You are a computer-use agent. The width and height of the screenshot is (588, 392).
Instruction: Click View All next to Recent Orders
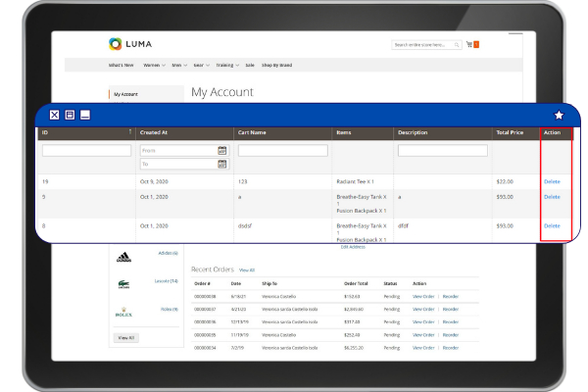pos(247,269)
